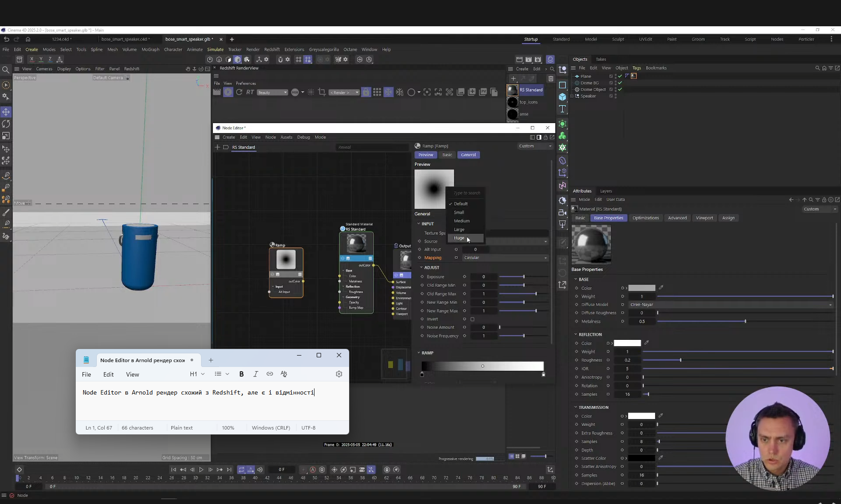This screenshot has width=841, height=504.
Task: Open the Redshift menu in menu bar
Action: [x=272, y=49]
